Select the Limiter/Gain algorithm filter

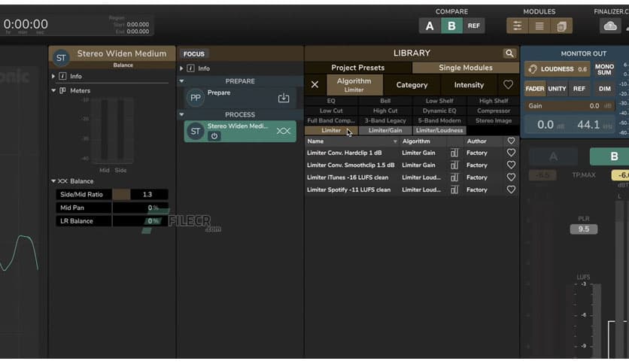pyautogui.click(x=385, y=130)
